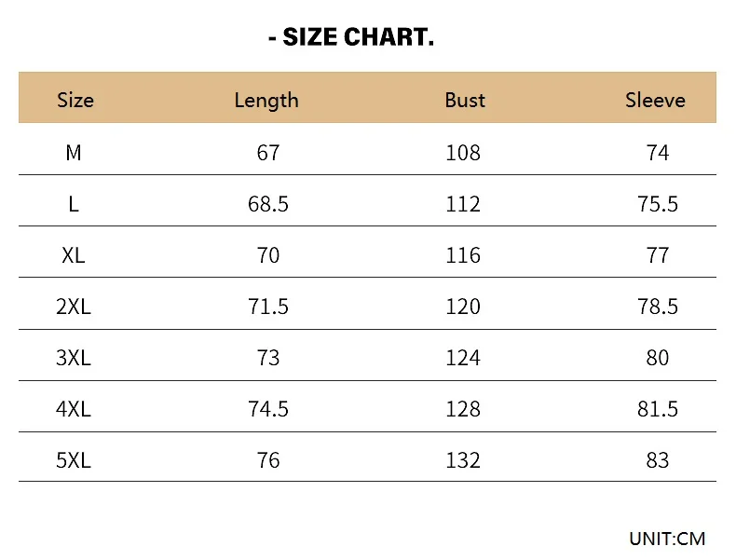Click the M size row label

pyautogui.click(x=74, y=152)
